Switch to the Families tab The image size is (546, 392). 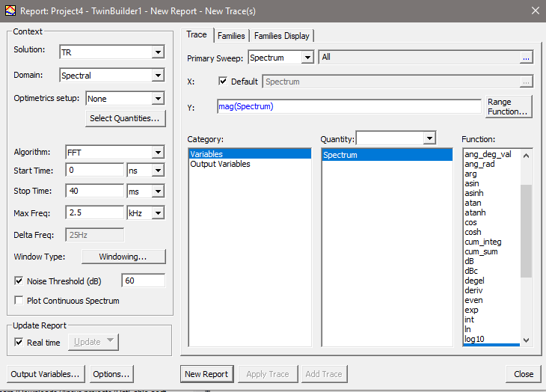coord(231,36)
